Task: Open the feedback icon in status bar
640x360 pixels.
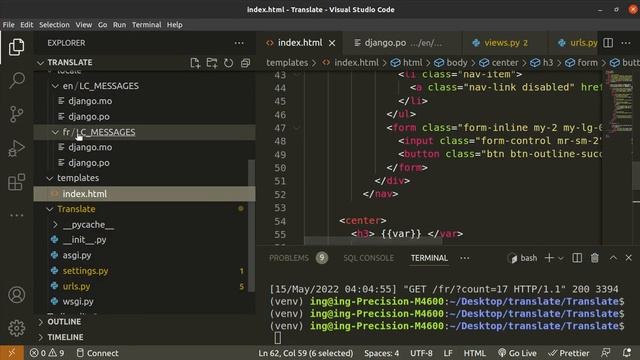Action: tap(606, 353)
